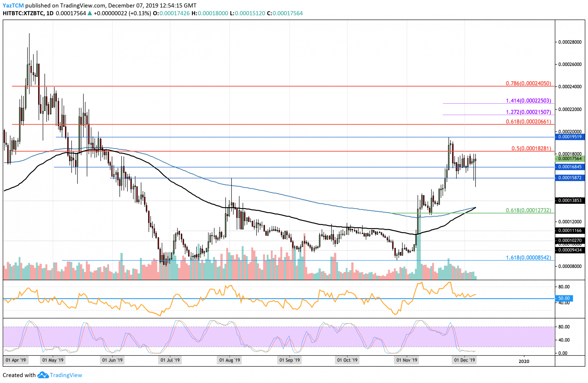Click the 0.00022000 price axis label
The image size is (588, 383).
pyautogui.click(x=570, y=109)
